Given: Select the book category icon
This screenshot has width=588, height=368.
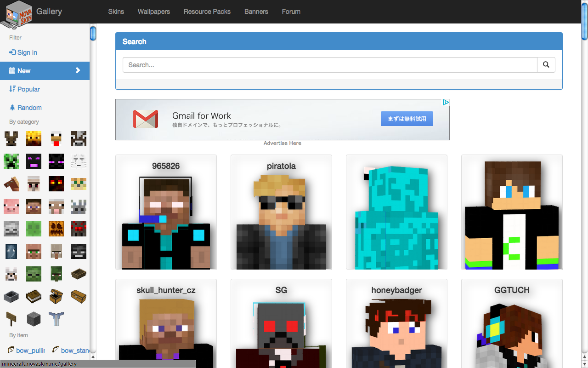Looking at the screenshot, I should pyautogui.click(x=34, y=296).
